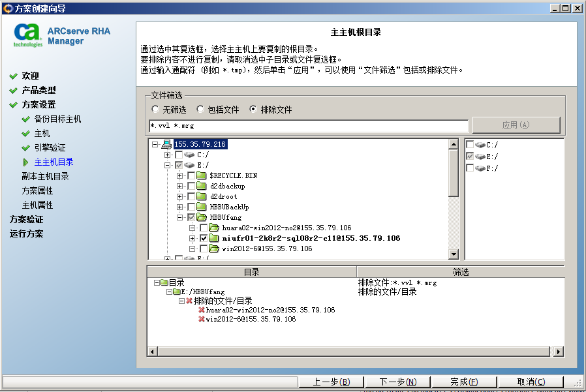586x392 pixels.
Task: Collapse the 155.35.79.216 host node
Action: point(155,144)
